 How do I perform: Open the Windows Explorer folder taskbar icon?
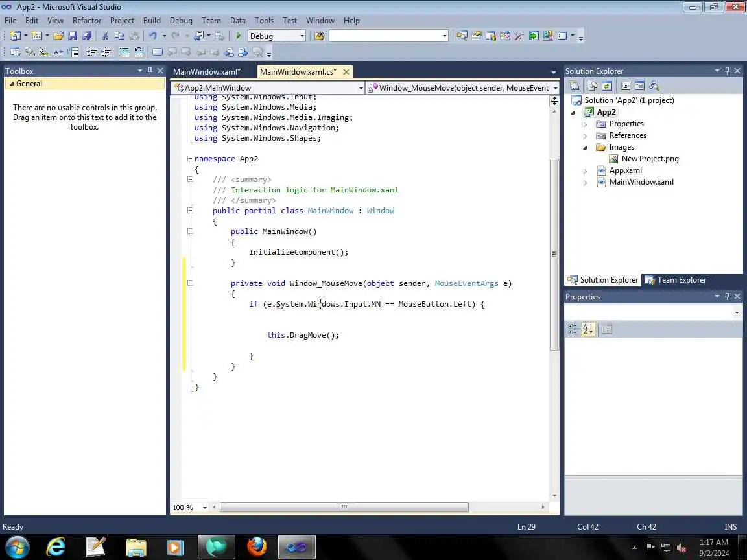[x=136, y=546]
